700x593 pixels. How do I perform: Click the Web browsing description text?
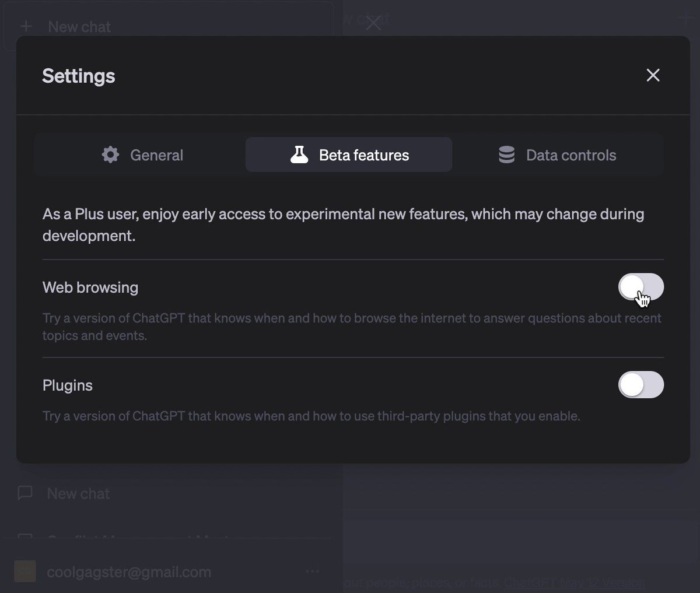pyautogui.click(x=352, y=327)
